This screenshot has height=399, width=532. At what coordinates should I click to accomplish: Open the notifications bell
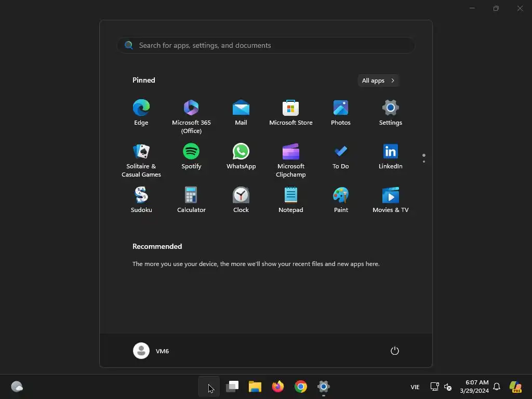[x=497, y=387]
